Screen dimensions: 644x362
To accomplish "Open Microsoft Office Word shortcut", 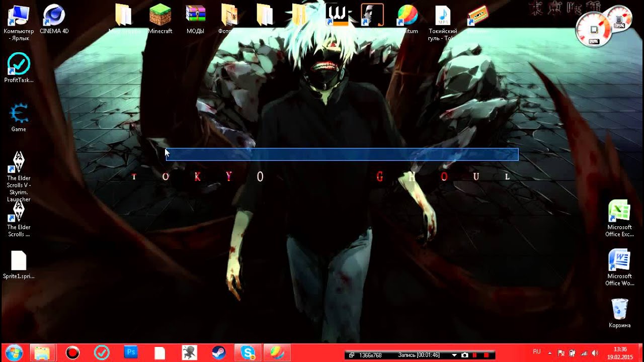I will point(619,260).
